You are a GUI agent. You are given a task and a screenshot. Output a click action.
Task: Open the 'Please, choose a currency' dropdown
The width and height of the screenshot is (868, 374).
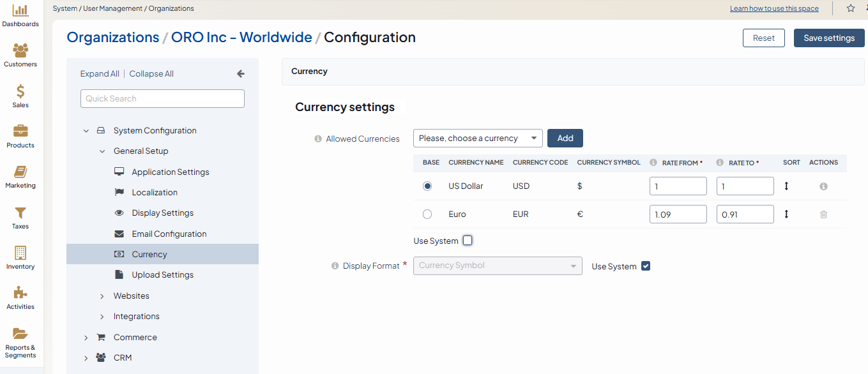tap(478, 138)
